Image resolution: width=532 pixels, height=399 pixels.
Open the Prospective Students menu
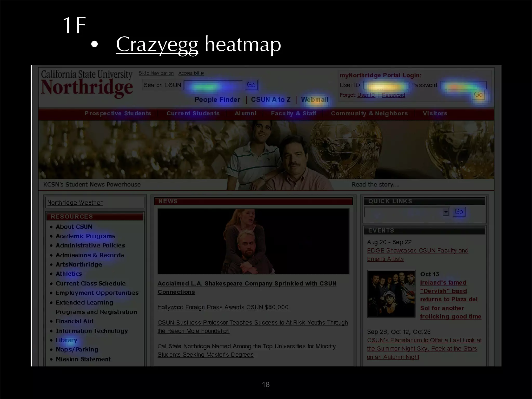118,114
